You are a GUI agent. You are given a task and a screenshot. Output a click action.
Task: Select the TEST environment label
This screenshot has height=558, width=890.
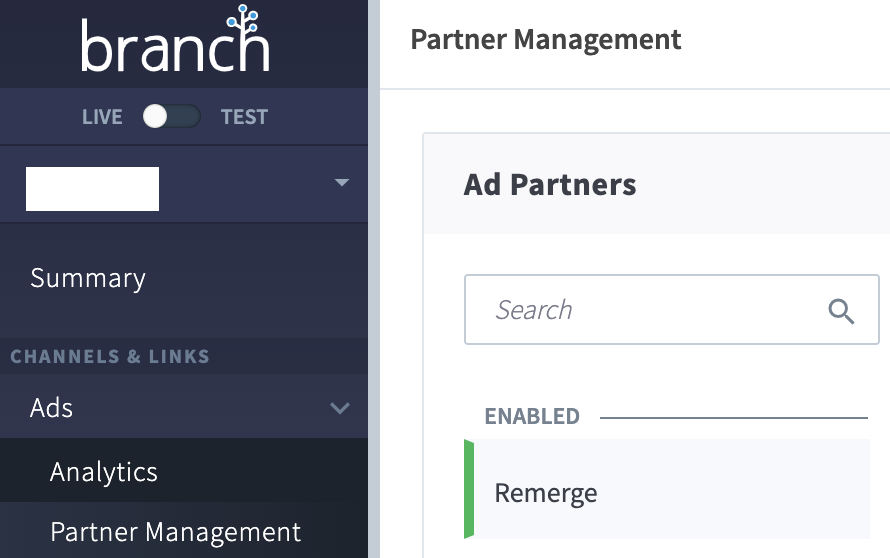pos(244,117)
